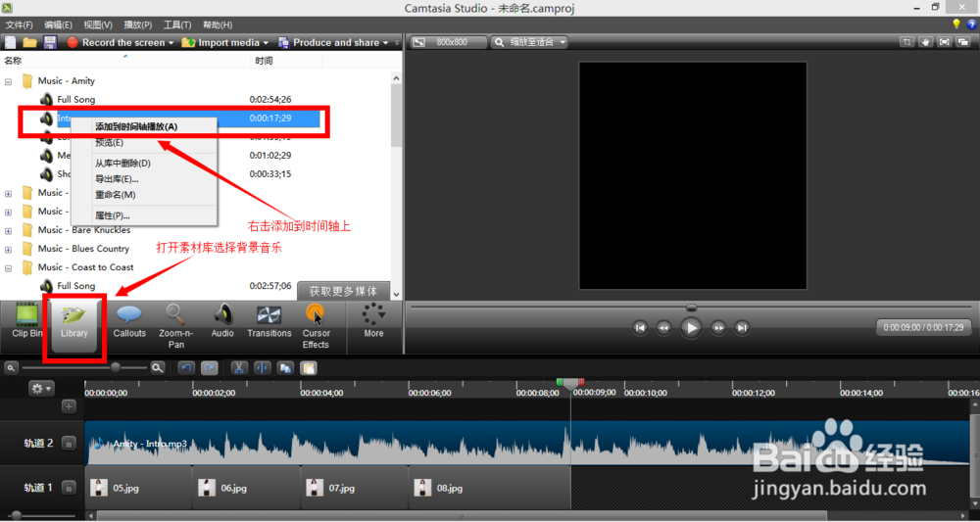The width and height of the screenshot is (980, 522).
Task: Collapse the Music - Amity folder
Action: pos(8,81)
